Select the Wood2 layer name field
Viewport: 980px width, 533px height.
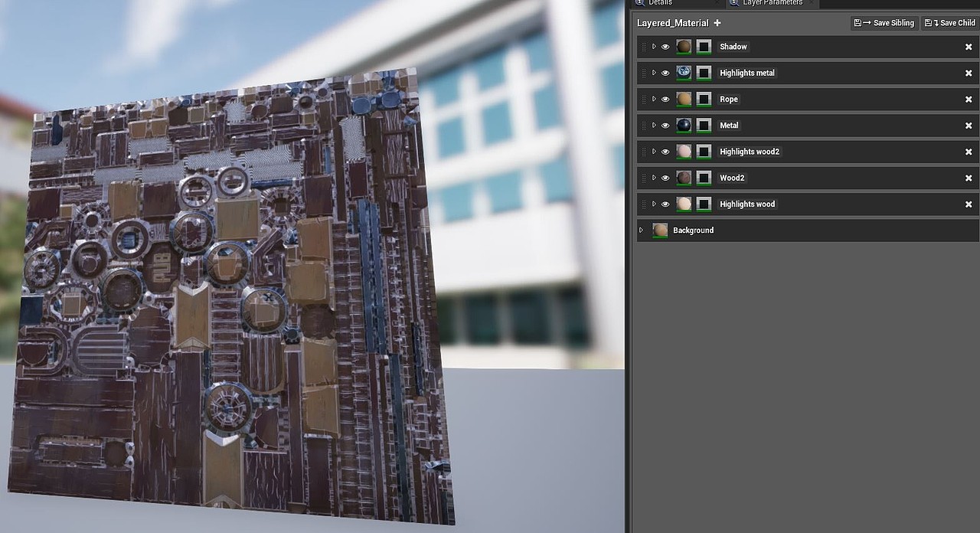click(732, 178)
